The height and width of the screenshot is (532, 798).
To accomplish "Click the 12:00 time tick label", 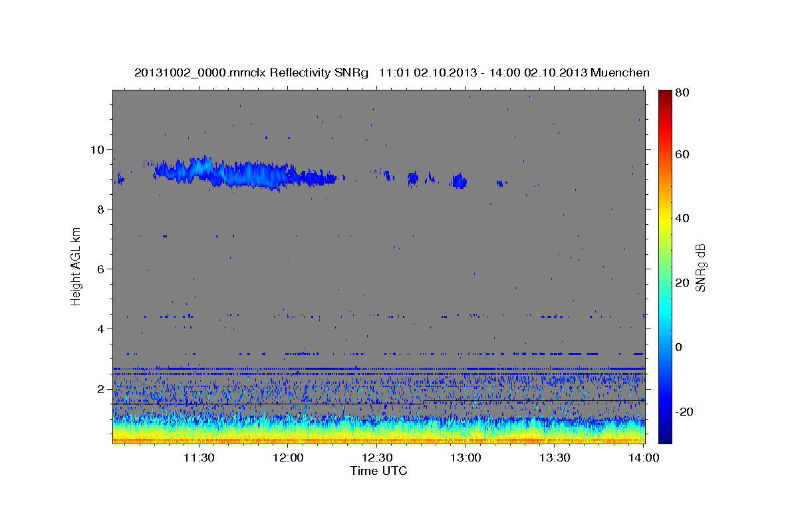I will [x=288, y=458].
